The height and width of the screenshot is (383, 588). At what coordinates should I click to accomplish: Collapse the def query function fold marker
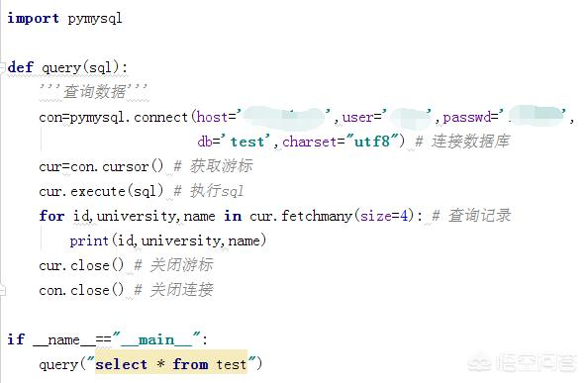point(3,68)
